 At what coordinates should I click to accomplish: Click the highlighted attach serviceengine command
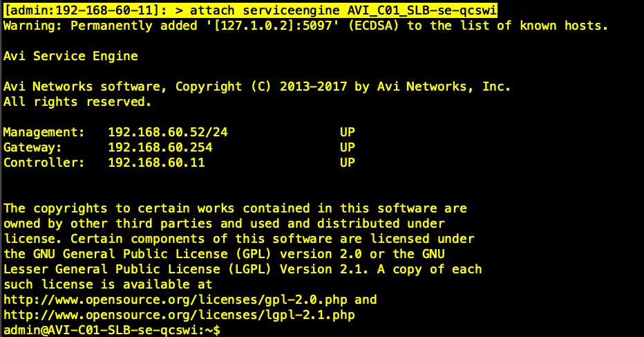click(343, 10)
